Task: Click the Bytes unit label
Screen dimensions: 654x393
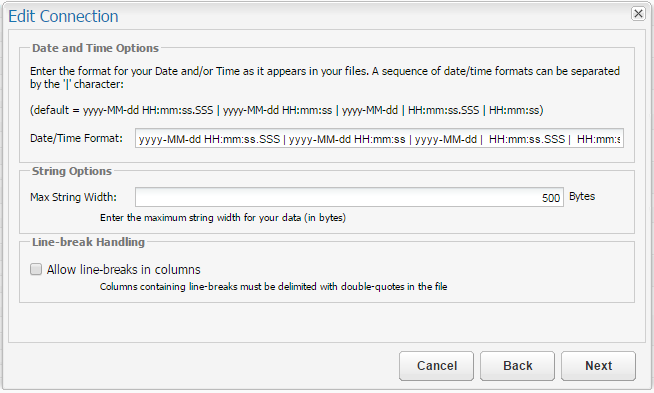Action: click(582, 196)
